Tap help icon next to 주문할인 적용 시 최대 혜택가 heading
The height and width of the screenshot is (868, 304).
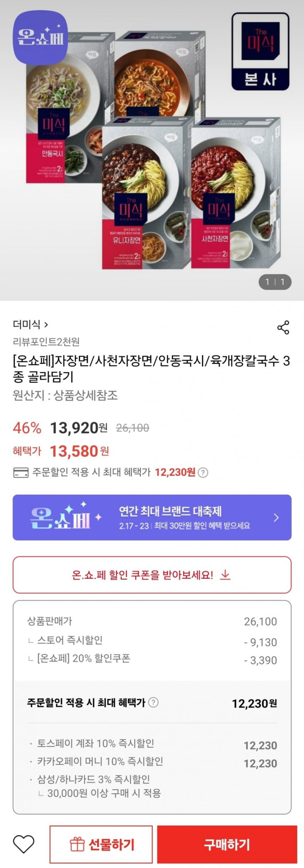coord(154,702)
